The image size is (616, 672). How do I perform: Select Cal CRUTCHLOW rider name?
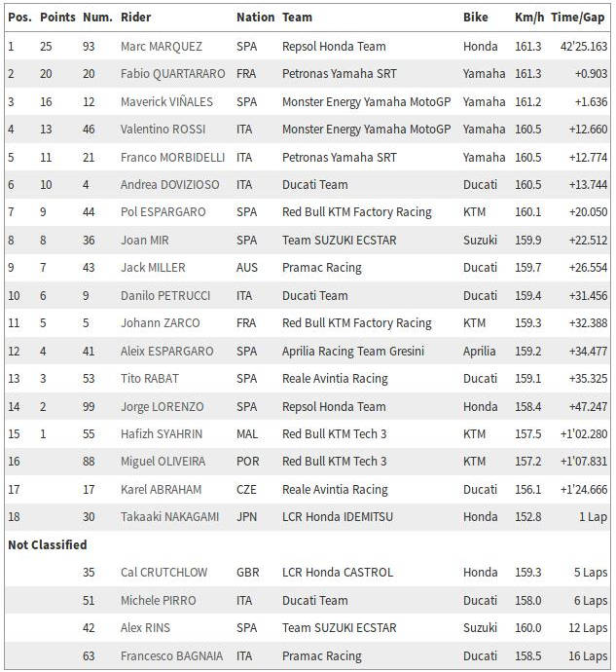(x=163, y=572)
